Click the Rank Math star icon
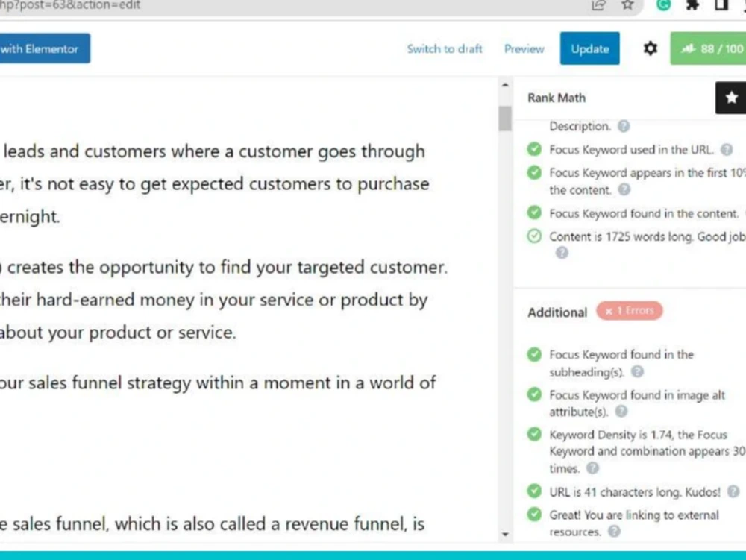Viewport: 746px width, 560px height. point(731,98)
